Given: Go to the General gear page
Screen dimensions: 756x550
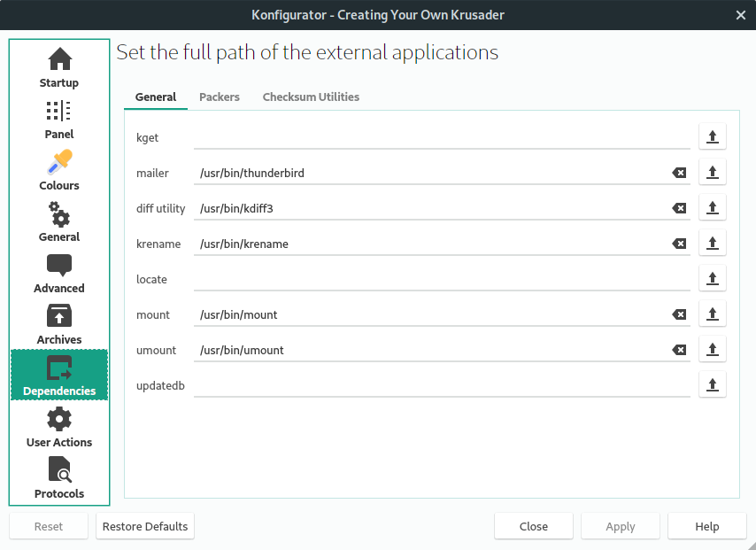Looking at the screenshot, I should click(x=59, y=222).
